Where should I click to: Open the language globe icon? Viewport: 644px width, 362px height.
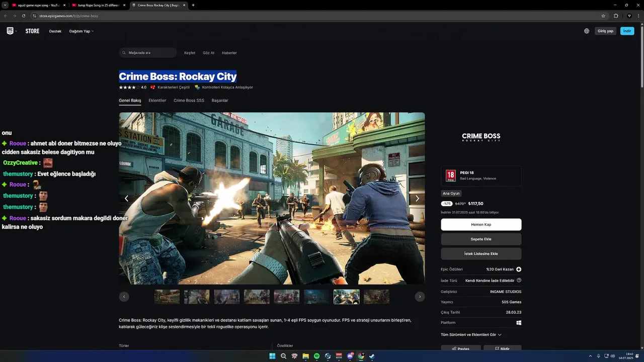587,31
